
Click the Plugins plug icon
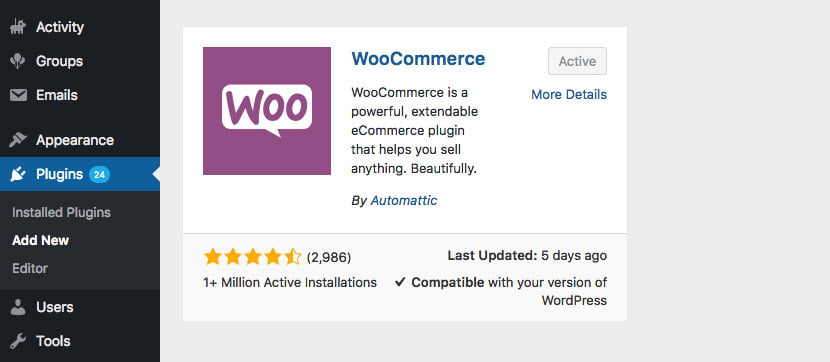pyautogui.click(x=18, y=174)
